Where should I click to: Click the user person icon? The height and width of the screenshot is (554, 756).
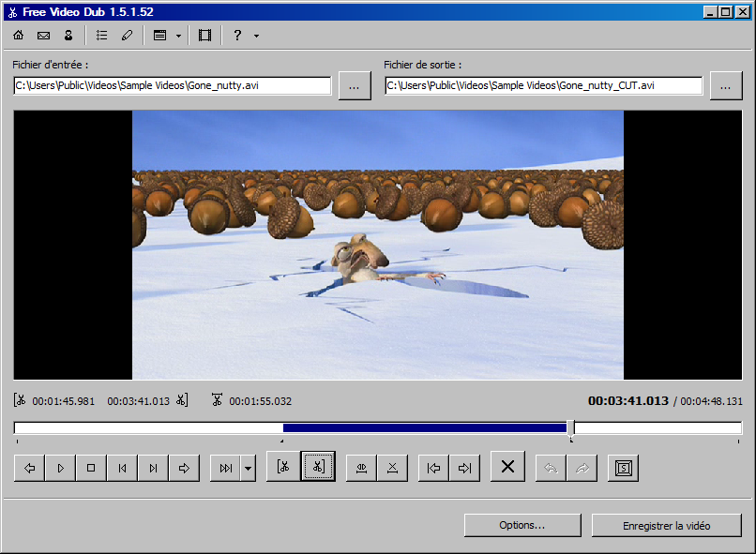[68, 36]
